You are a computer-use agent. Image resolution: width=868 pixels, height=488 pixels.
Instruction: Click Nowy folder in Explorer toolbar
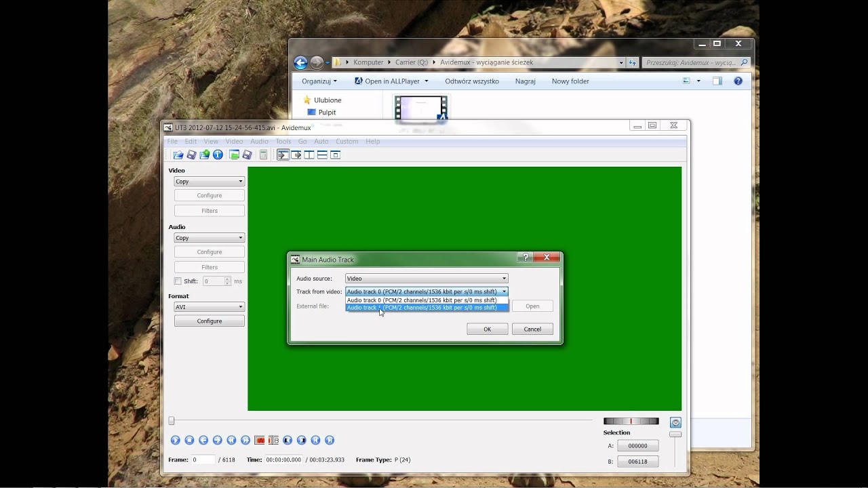tap(570, 81)
